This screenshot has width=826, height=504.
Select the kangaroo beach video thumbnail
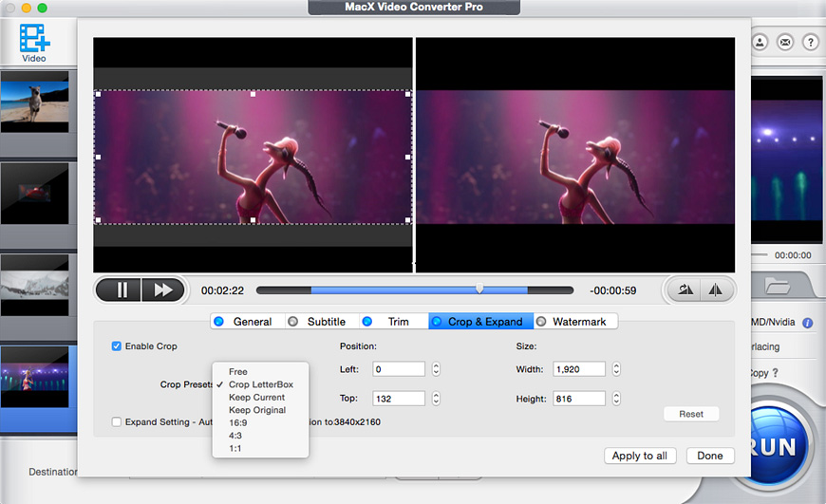[x=35, y=102]
